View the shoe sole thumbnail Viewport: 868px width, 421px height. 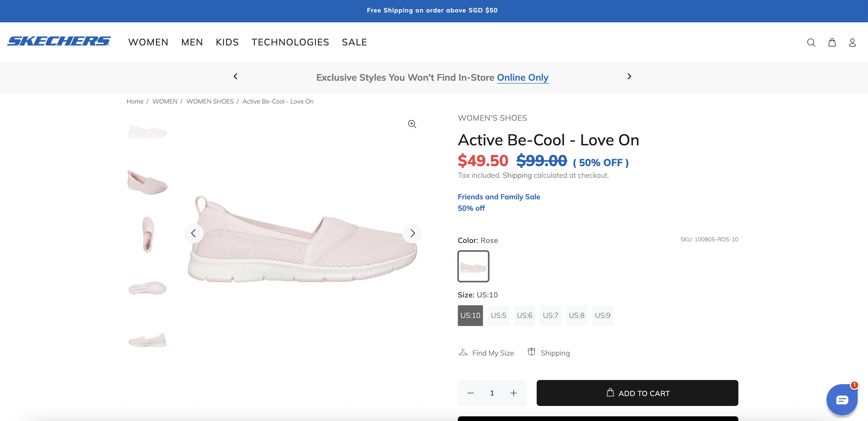click(147, 288)
